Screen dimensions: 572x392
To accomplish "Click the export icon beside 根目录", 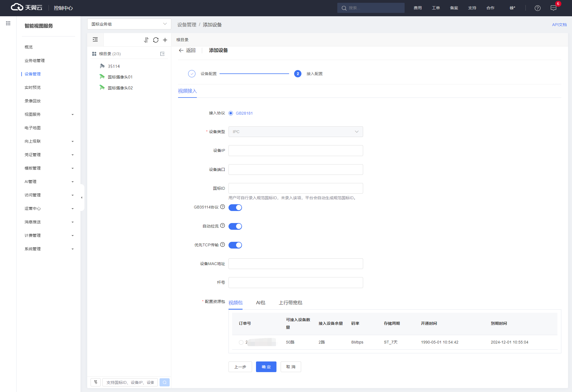I will point(162,54).
